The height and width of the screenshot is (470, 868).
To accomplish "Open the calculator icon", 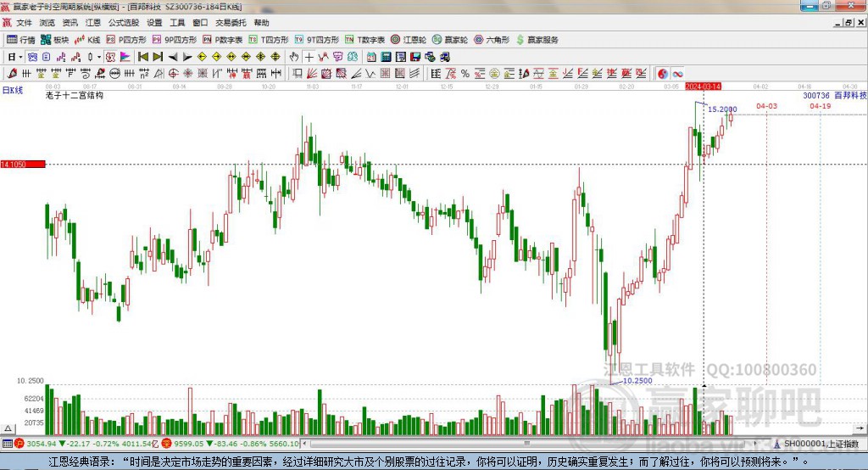I will point(386,57).
